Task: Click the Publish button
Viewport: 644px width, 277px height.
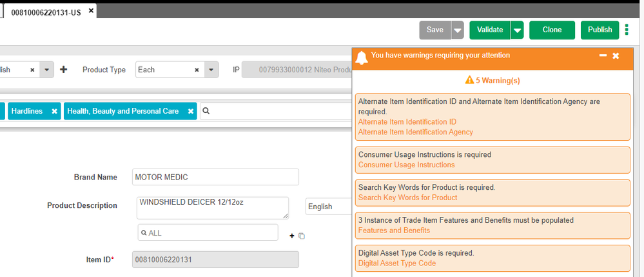Action: (600, 30)
